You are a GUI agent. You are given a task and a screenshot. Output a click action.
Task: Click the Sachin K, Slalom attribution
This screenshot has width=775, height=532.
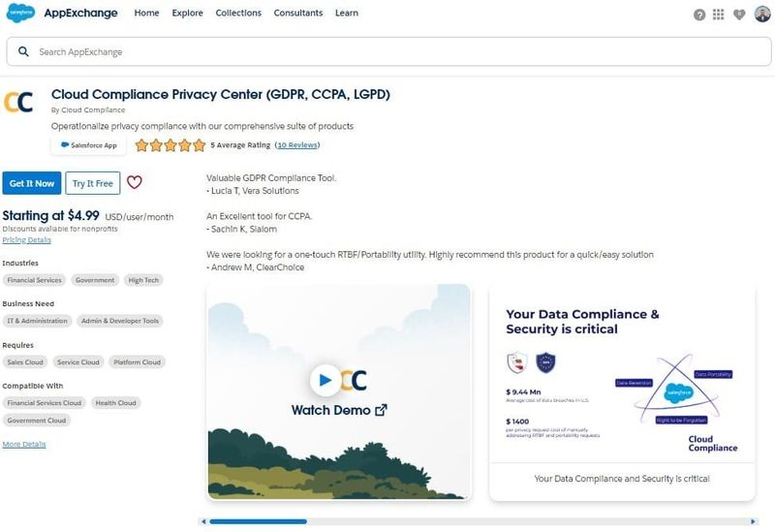pyautogui.click(x=241, y=230)
